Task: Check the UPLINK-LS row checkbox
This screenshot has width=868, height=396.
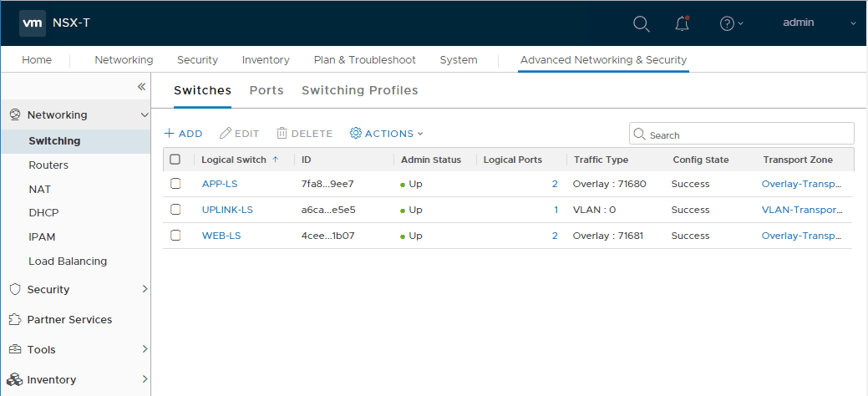Action: tap(175, 210)
